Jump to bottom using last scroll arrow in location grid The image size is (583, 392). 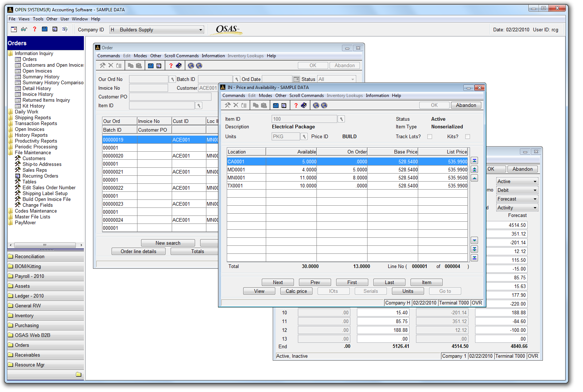tap(474, 258)
